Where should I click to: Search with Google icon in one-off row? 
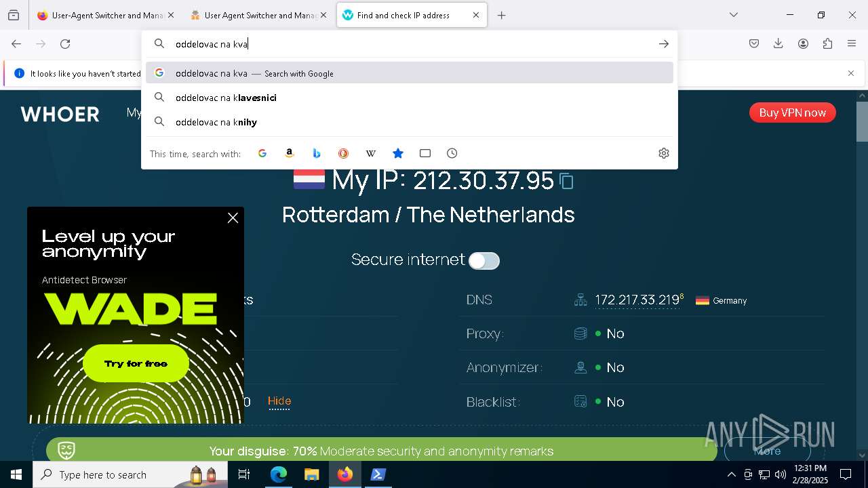[262, 153]
